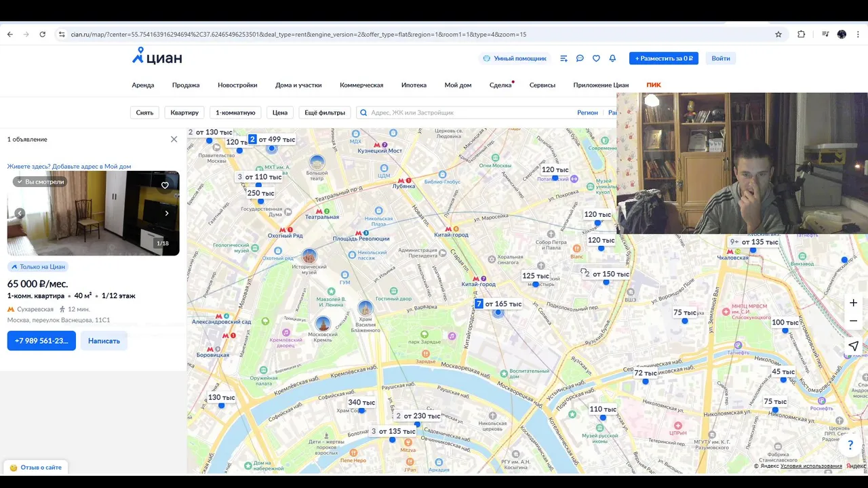Select the 3 от 135 тыс cluster
The height and width of the screenshot is (488, 868).
pos(393,432)
